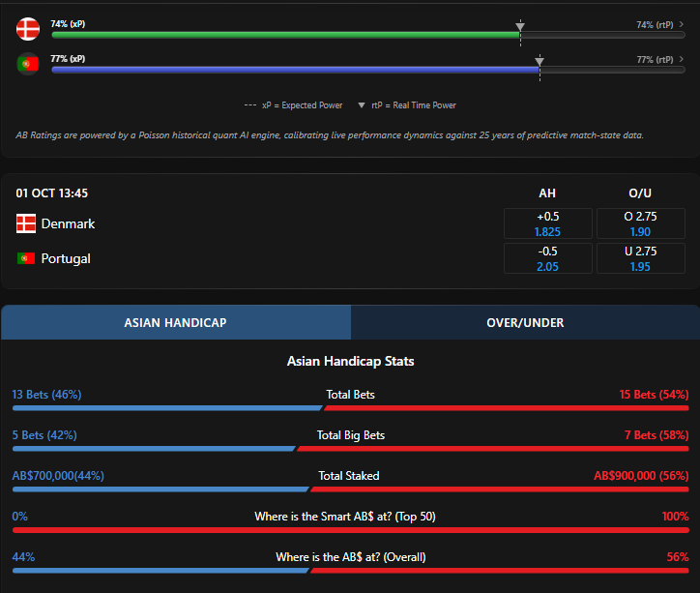Click the blue Portugal power bar

click(296, 70)
